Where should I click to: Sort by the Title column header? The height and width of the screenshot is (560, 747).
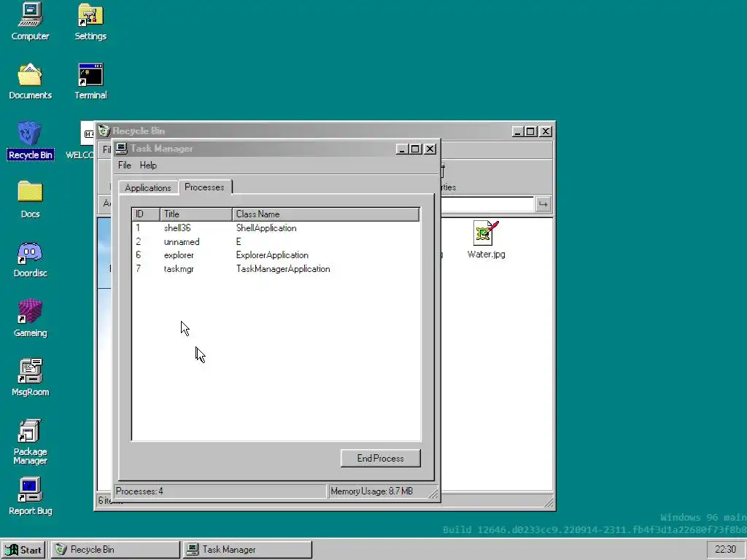tap(196, 214)
